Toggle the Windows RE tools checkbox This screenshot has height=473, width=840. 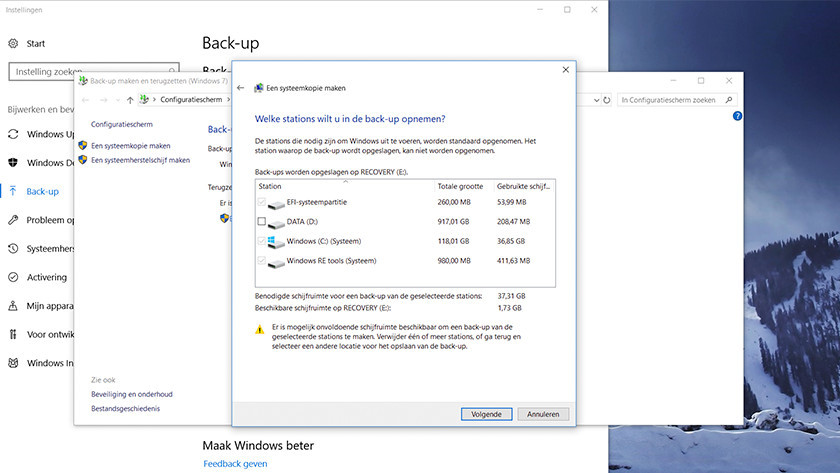tap(262, 261)
